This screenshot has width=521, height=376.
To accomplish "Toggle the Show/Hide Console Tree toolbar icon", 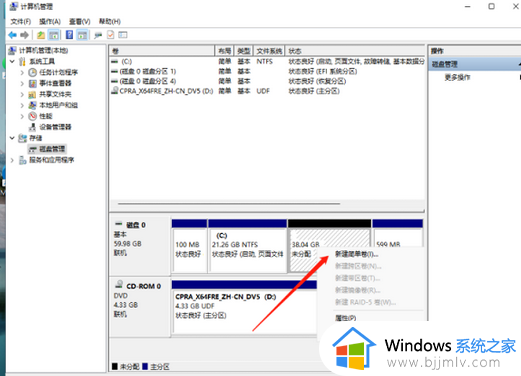I will pos(54,35).
